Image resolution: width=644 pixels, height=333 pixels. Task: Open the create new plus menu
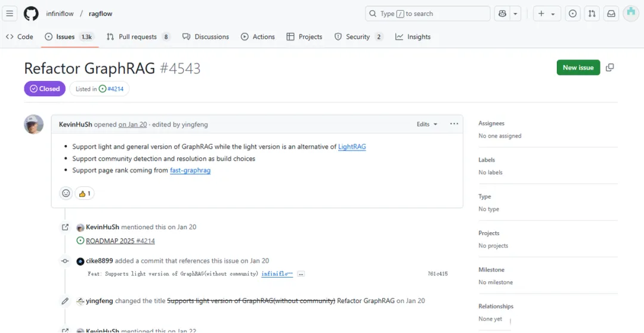tap(547, 14)
